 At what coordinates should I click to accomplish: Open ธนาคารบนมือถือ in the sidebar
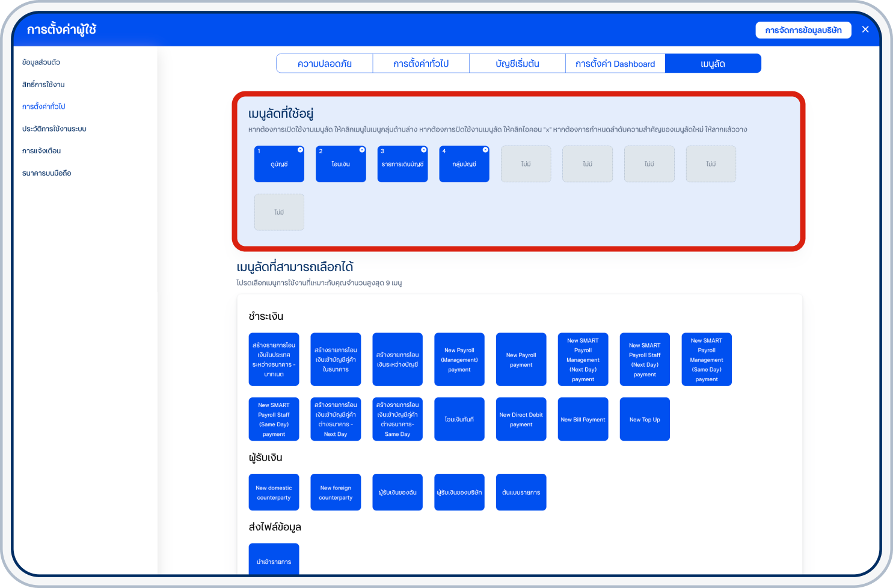point(47,173)
